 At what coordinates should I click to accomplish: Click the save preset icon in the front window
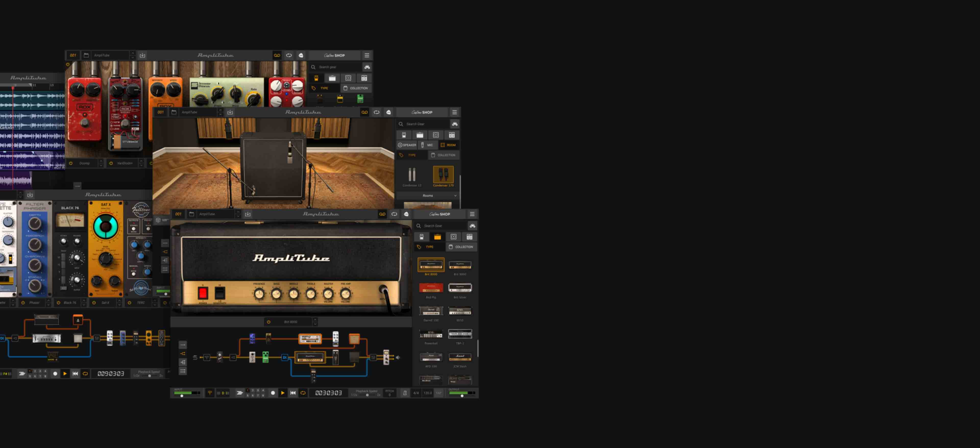248,214
